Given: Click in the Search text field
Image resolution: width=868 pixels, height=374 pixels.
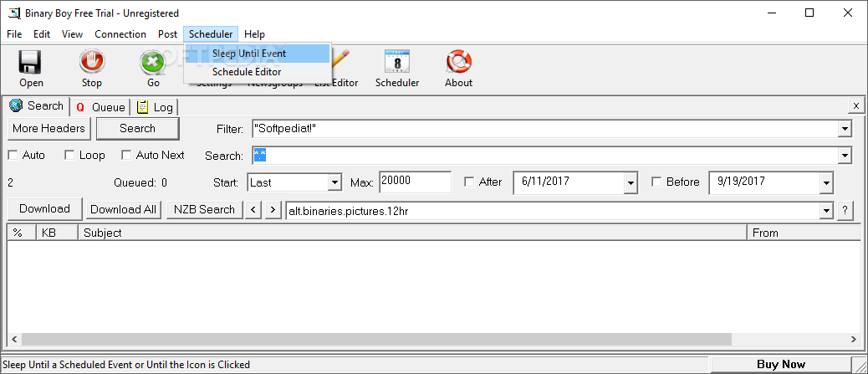Looking at the screenshot, I should (x=544, y=156).
